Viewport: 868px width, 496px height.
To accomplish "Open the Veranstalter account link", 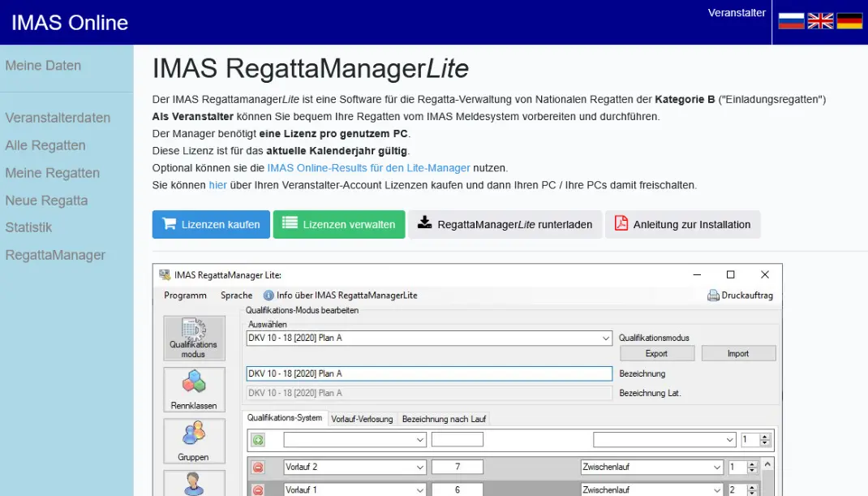I will [737, 13].
